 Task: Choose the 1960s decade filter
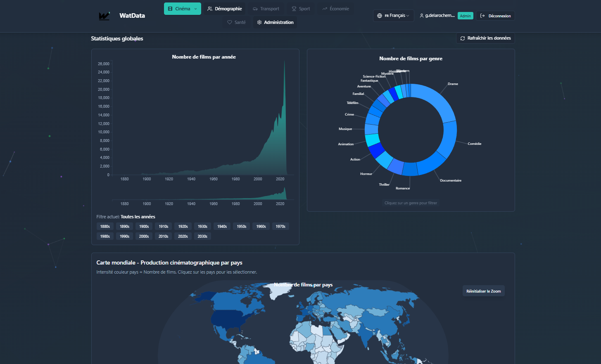point(261,226)
